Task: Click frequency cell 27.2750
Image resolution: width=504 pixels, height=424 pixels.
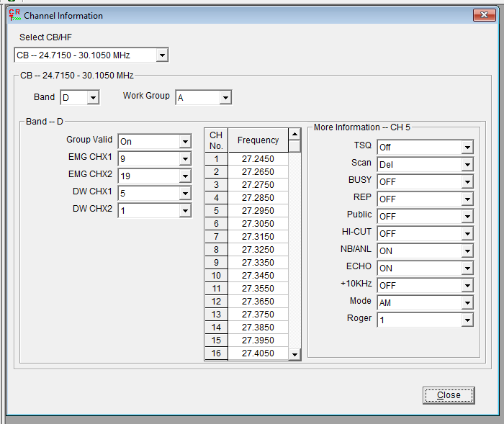Action: click(258, 185)
